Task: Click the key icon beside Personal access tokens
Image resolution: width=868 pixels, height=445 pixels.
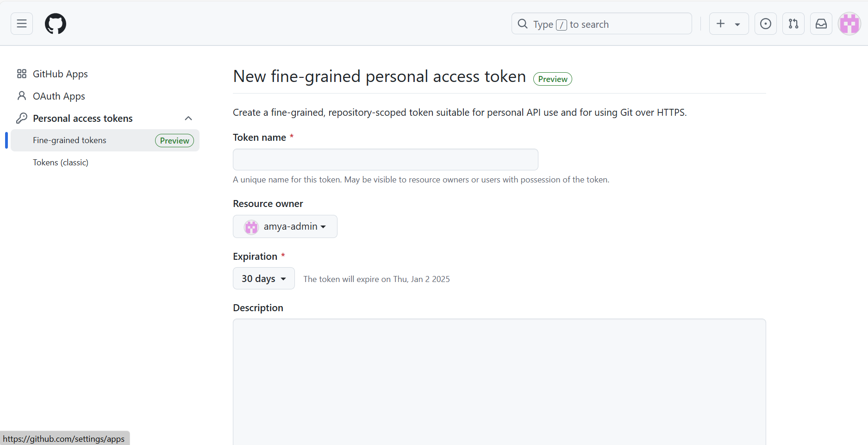Action: [x=21, y=119]
